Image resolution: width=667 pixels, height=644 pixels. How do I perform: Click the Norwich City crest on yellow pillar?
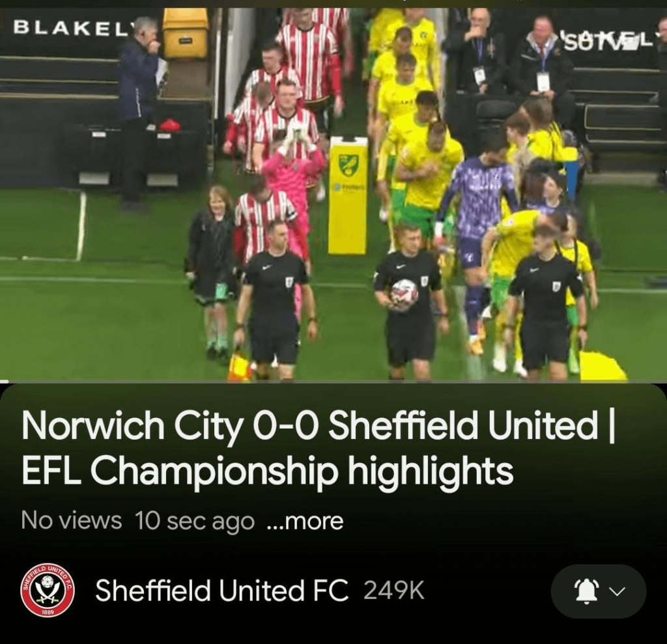pos(348,165)
